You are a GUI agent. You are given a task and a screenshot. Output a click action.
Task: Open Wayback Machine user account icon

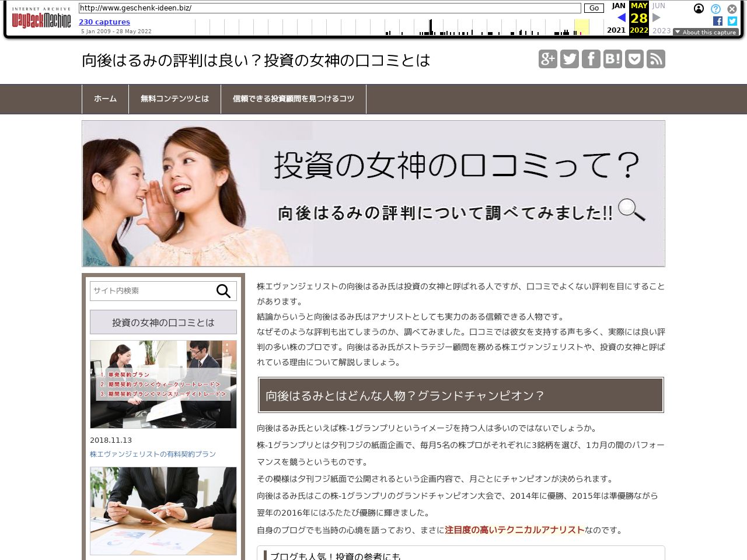click(699, 9)
